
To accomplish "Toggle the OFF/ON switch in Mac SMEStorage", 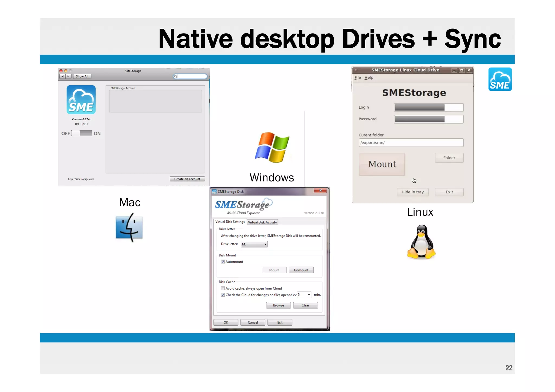I will 82,133.
